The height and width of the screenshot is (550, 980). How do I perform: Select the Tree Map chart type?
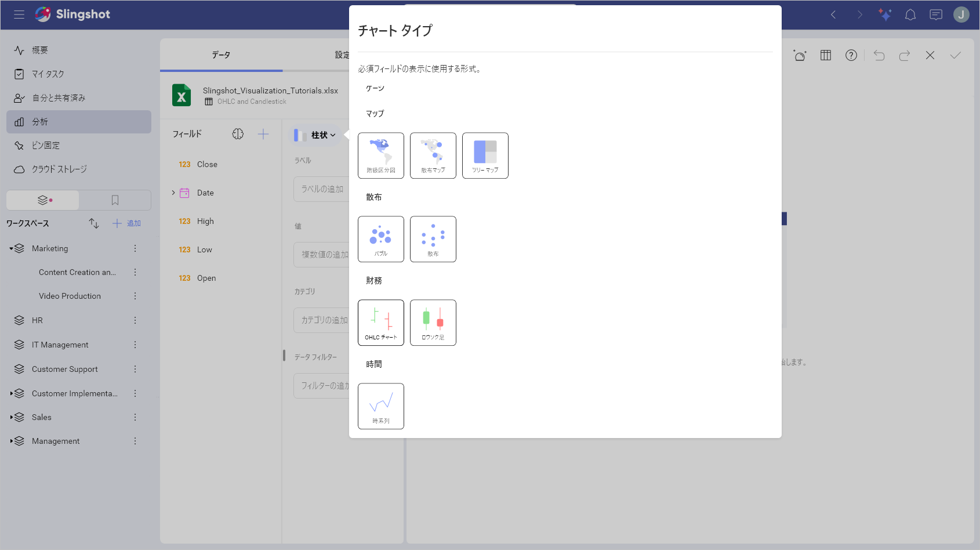[485, 155]
